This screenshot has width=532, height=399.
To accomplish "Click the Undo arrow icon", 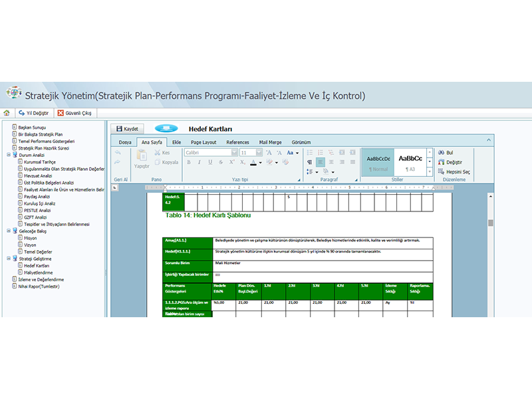I will tap(118, 153).
